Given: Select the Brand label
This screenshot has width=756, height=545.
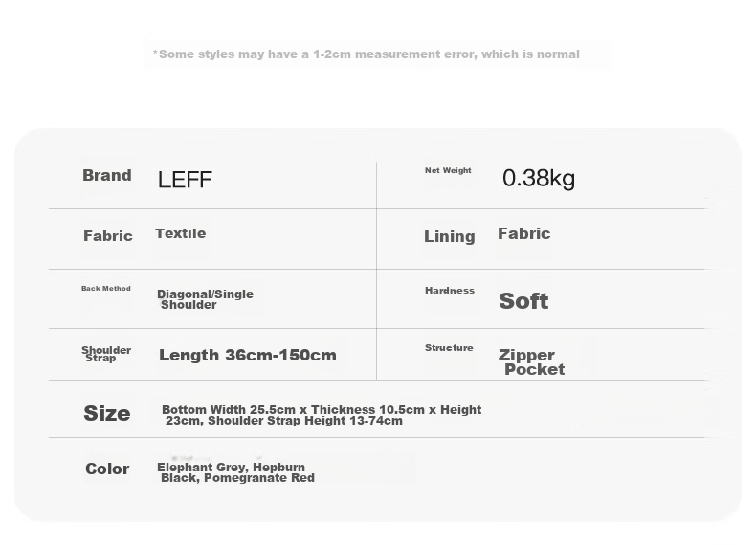Looking at the screenshot, I should 107,175.
